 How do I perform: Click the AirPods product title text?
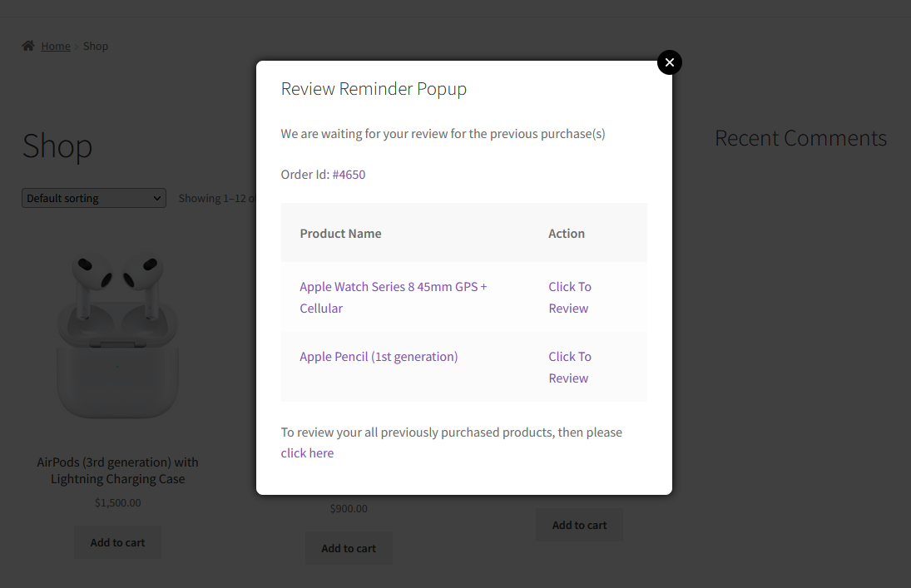tap(117, 470)
